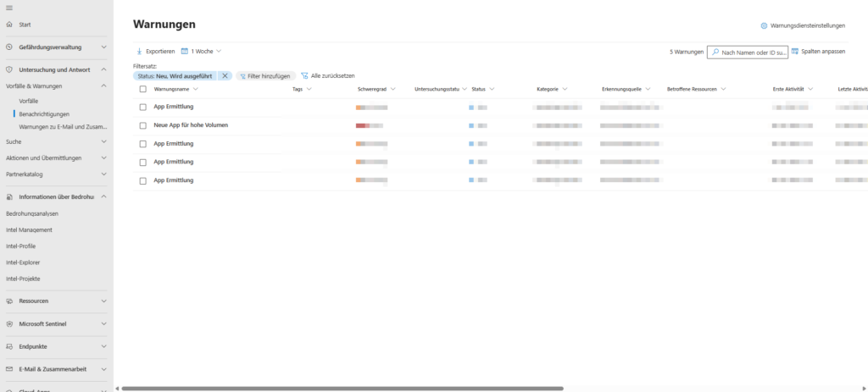Select the first App Ermittlung checkbox
Screen dimensions: 868x392
click(142, 107)
